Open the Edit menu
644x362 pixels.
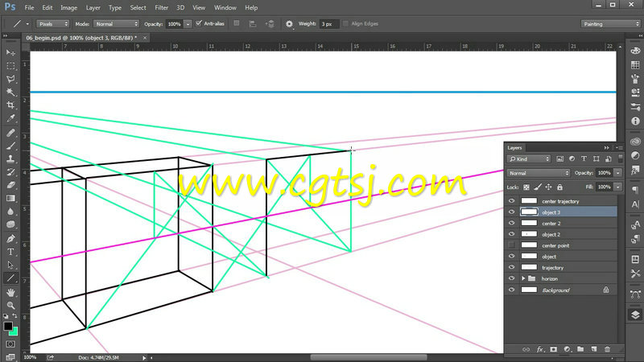click(x=47, y=7)
